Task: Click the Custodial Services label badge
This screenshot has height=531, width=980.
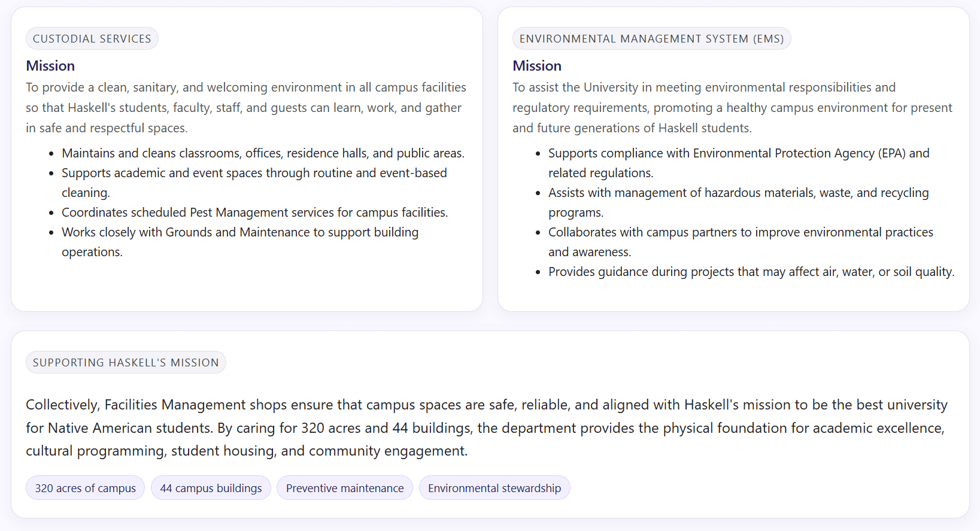Action: [x=92, y=39]
